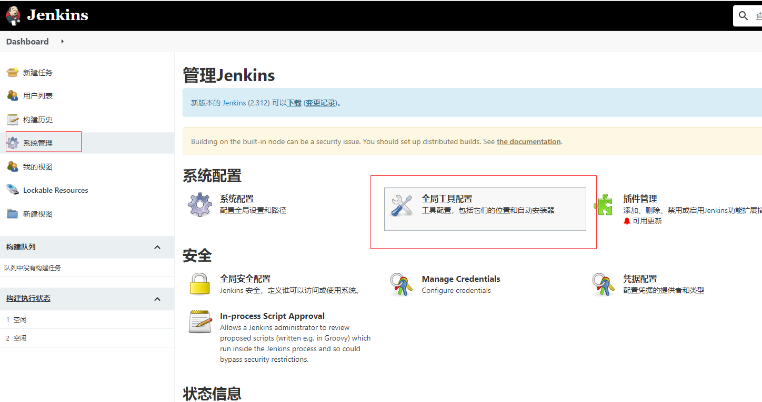Screen dimensions: 762x402
Task: Click the 新建视图 folder icon
Action: click(12, 213)
